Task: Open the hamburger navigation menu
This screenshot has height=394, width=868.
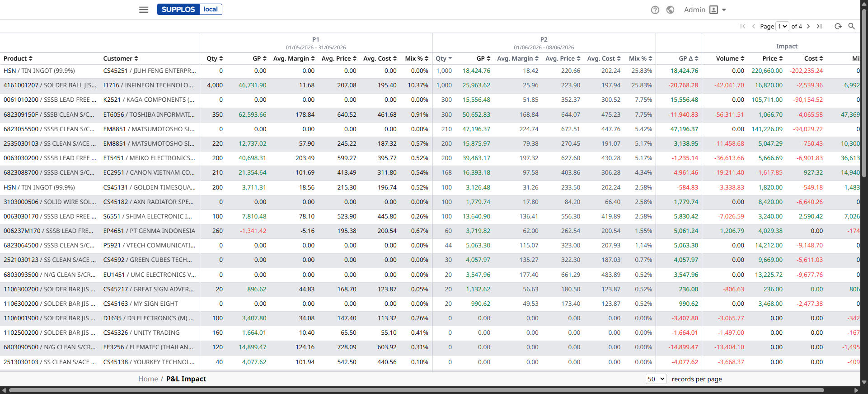Action: tap(144, 9)
